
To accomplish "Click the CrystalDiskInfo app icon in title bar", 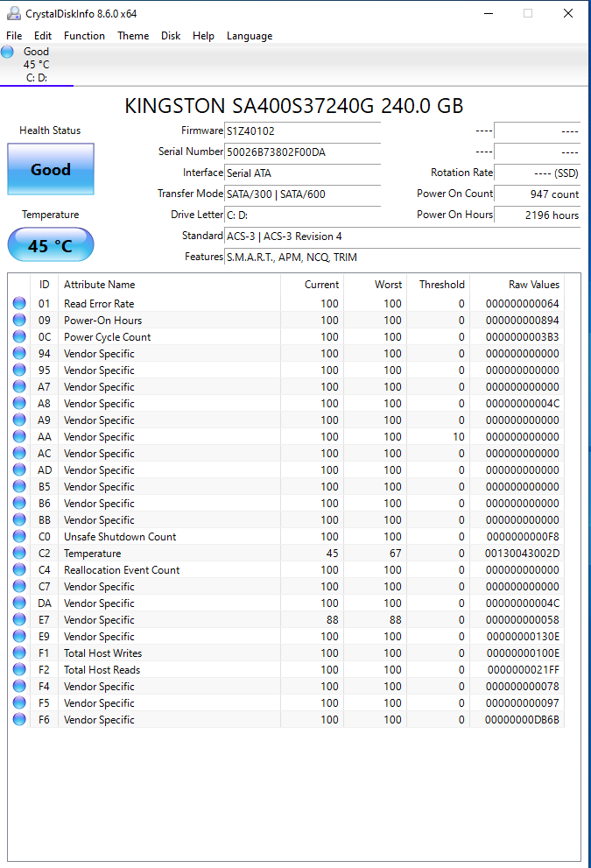I will click(x=14, y=13).
